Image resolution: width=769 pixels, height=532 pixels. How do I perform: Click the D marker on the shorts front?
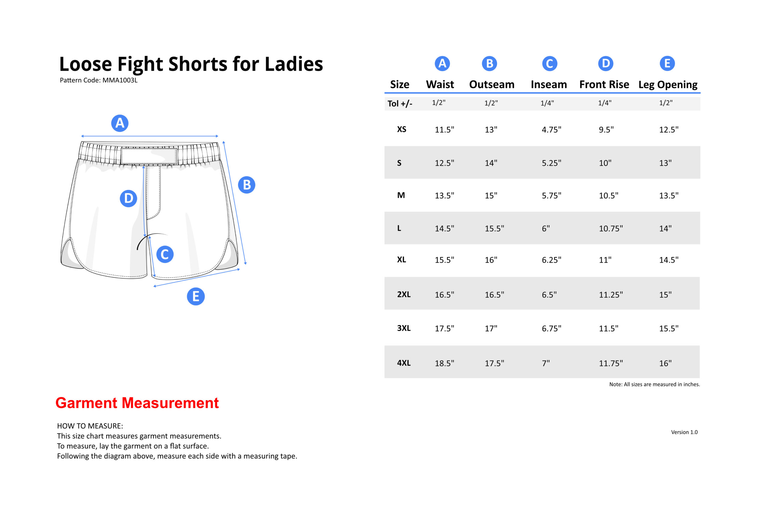128,198
